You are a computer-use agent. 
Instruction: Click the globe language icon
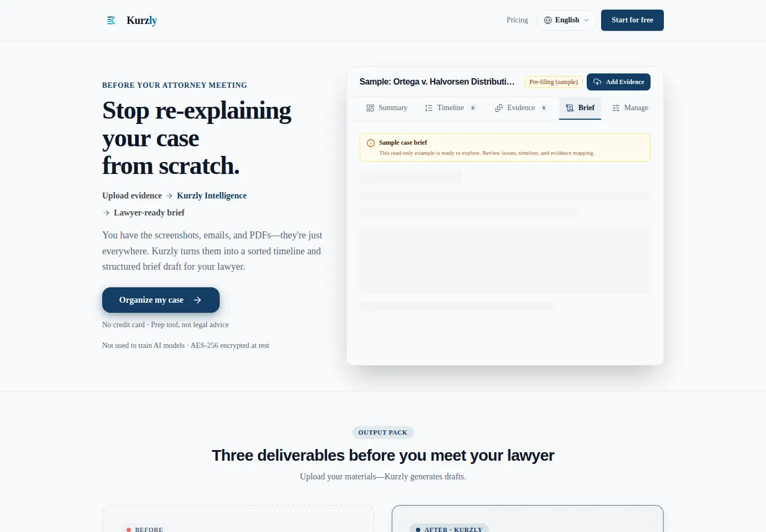point(548,20)
